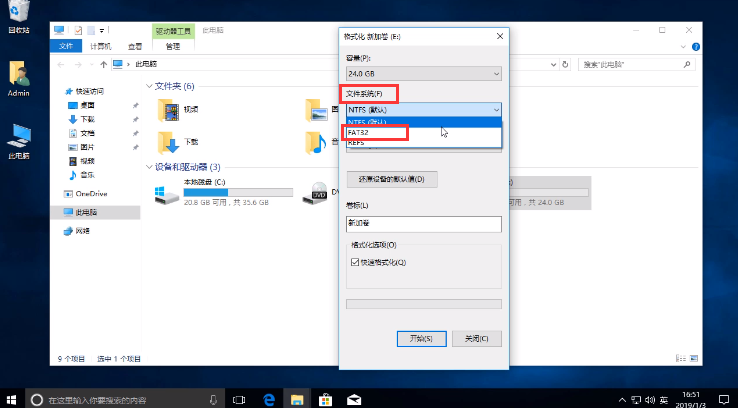Open the Videos folder icon
The width and height of the screenshot is (738, 408).
pyautogui.click(x=167, y=109)
